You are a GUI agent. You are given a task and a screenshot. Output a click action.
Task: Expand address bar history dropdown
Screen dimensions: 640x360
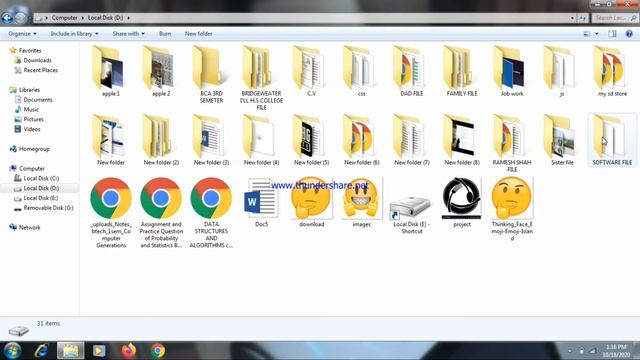coord(572,18)
